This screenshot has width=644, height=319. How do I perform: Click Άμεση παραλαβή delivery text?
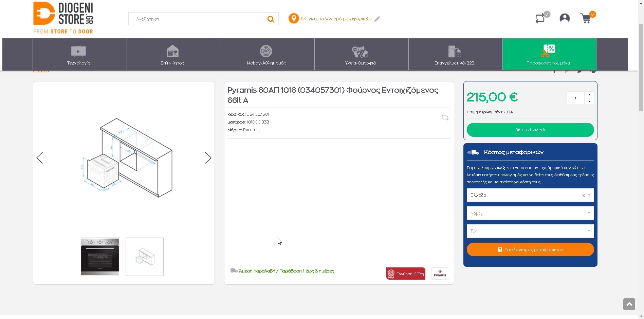tap(286, 271)
